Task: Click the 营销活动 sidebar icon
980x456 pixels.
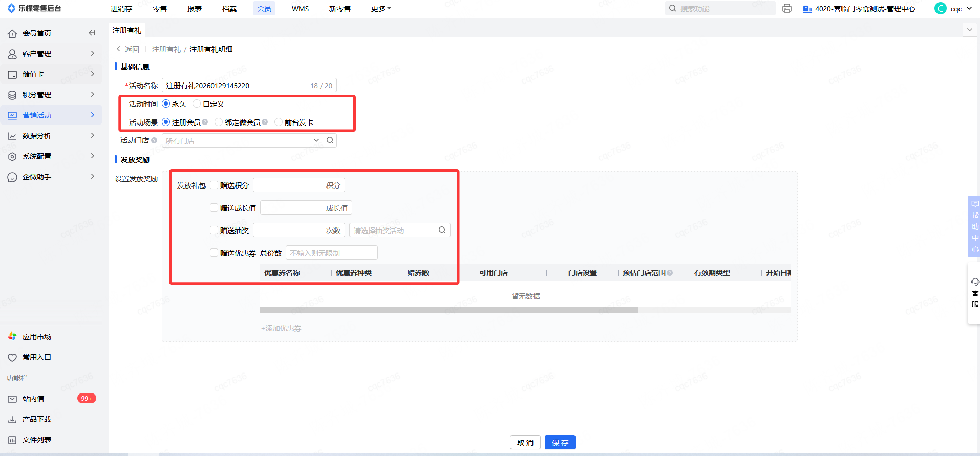Action: tap(12, 115)
